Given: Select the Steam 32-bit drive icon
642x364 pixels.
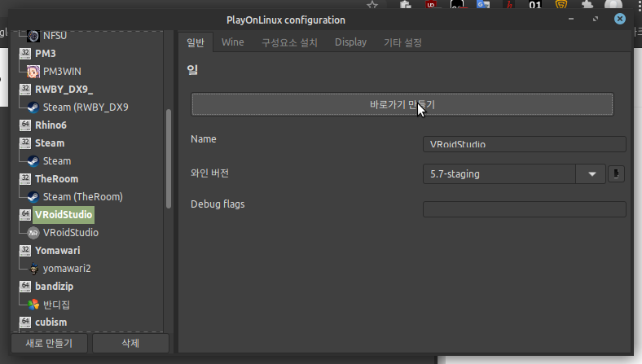Looking at the screenshot, I should (x=25, y=143).
